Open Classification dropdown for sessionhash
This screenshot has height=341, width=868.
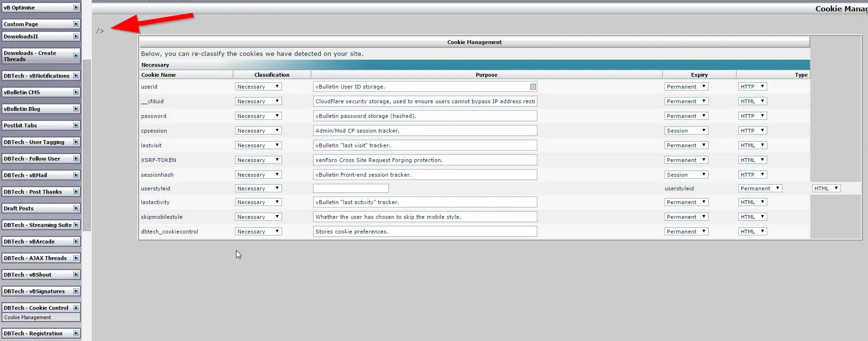click(x=258, y=175)
